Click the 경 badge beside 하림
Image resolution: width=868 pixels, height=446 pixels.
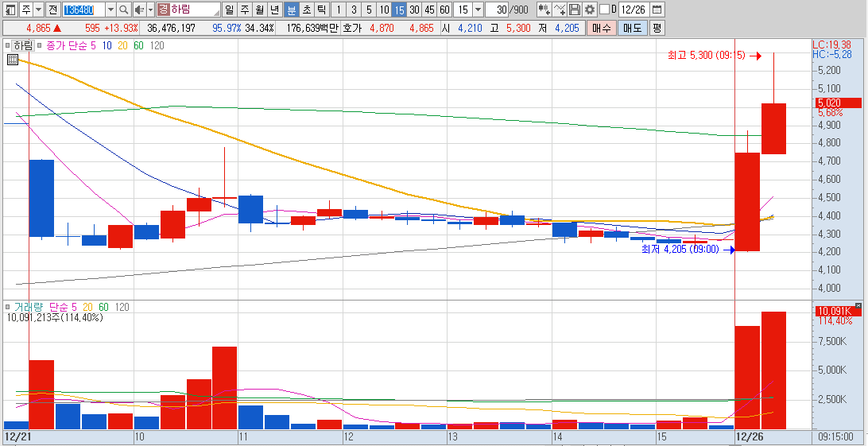(x=163, y=10)
